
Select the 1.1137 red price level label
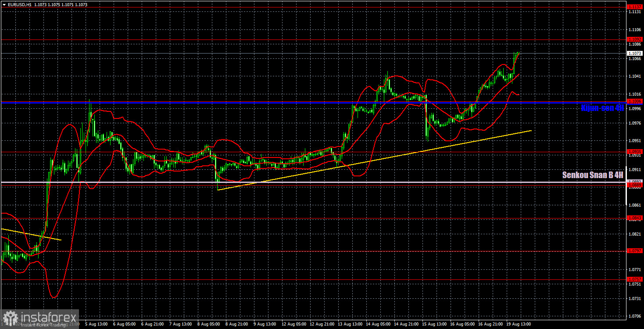click(635, 7)
